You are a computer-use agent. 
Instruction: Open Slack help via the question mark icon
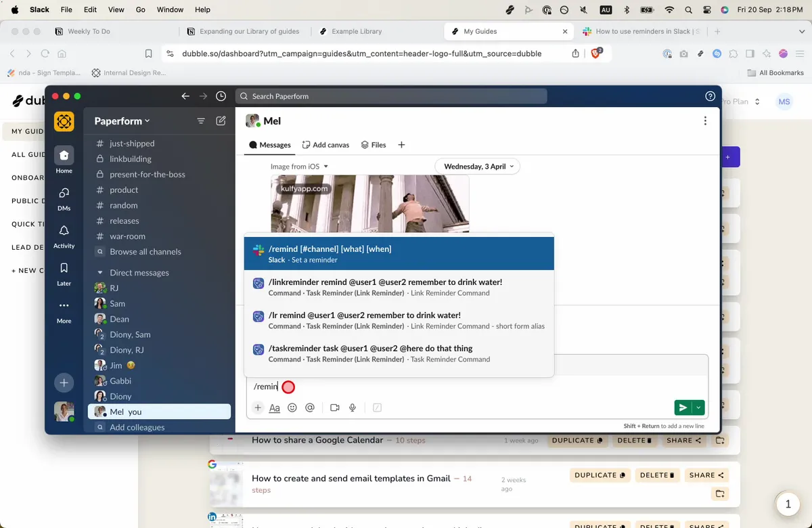710,96
